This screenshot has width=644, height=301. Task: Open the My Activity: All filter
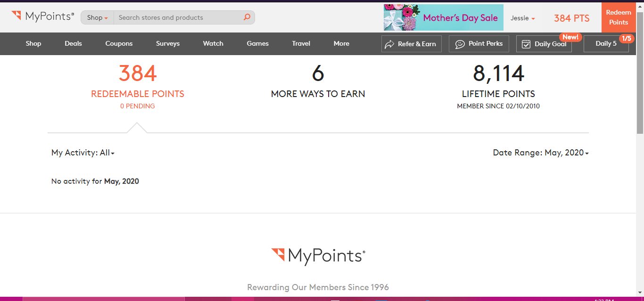coord(83,153)
